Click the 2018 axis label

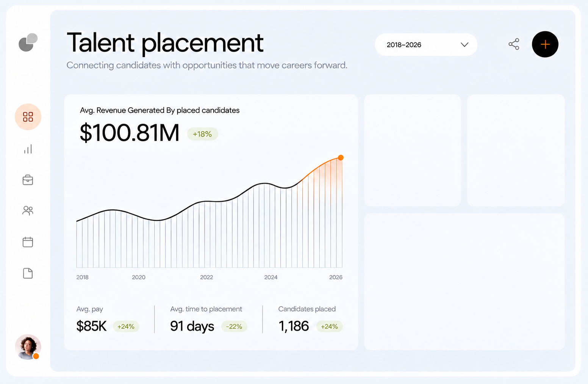(x=82, y=277)
